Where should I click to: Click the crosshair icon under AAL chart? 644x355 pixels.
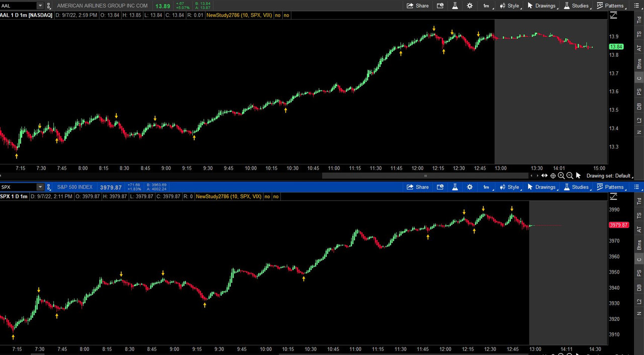553,175
